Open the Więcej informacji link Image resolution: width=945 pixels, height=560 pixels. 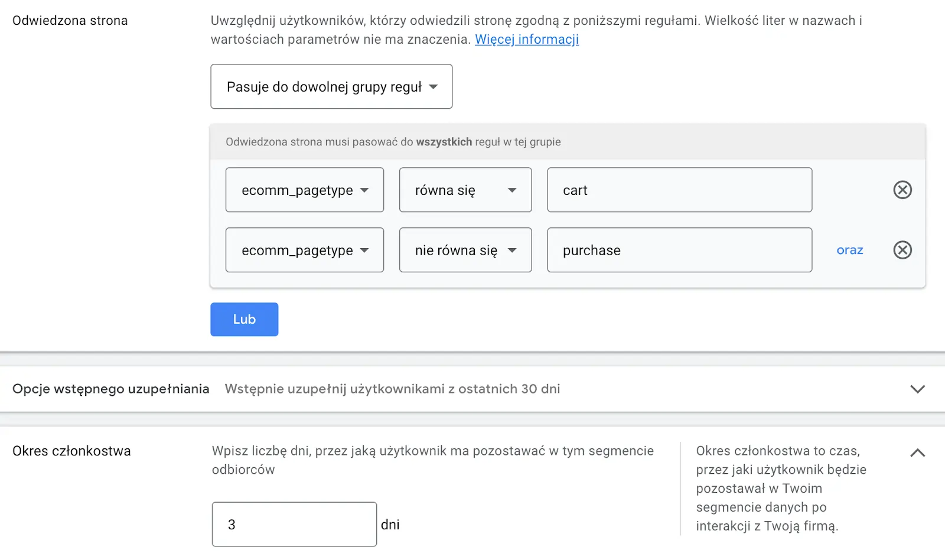pos(526,40)
